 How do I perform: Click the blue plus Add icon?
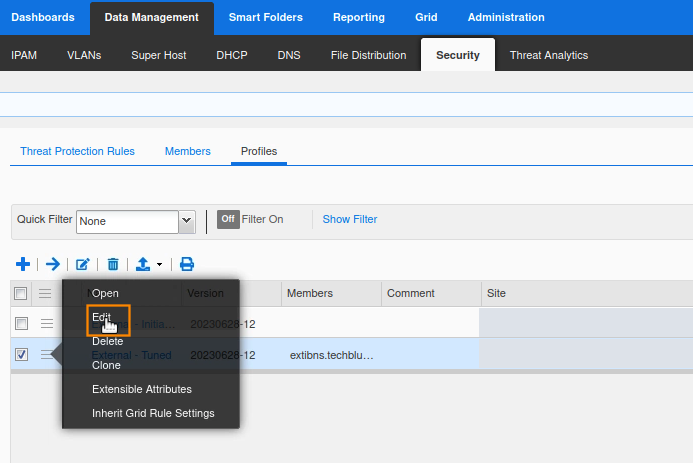23,264
